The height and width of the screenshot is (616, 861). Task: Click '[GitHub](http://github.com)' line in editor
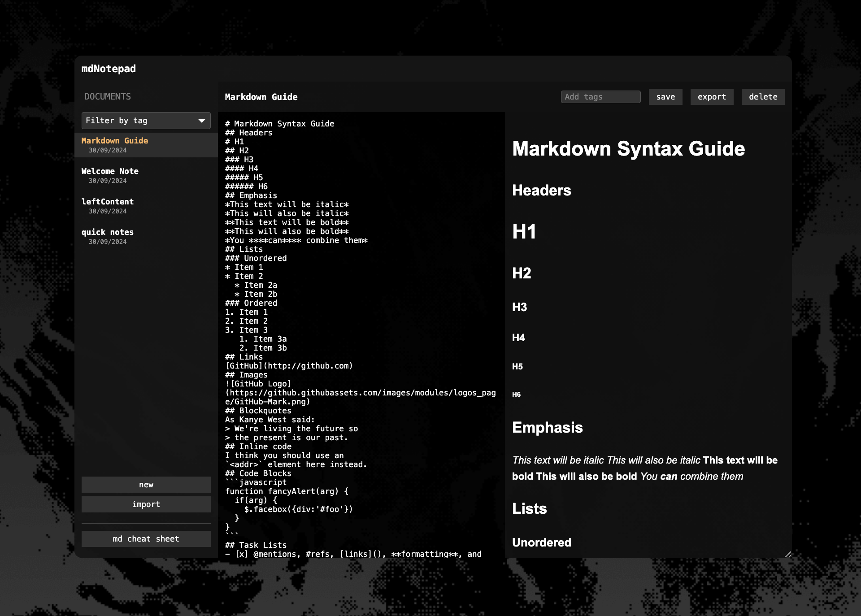pyautogui.click(x=289, y=366)
